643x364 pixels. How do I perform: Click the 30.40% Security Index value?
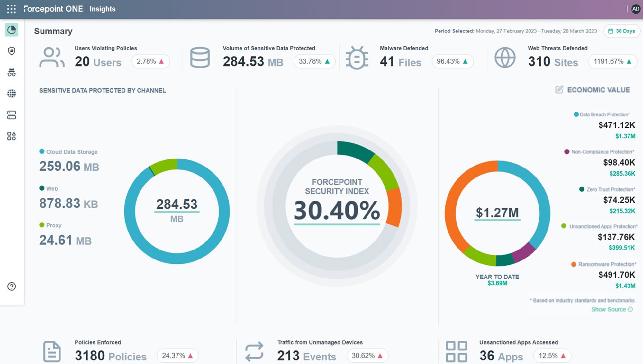[337, 211]
